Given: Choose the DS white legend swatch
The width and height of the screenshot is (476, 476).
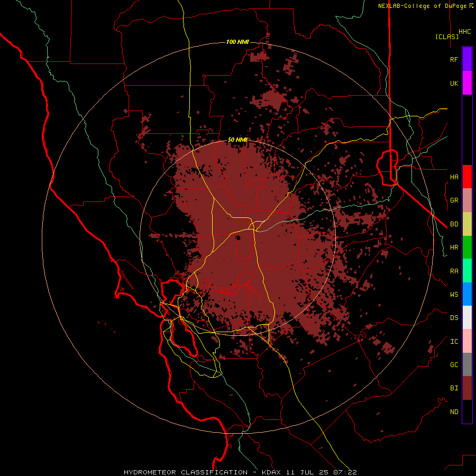Looking at the screenshot, I should (x=467, y=317).
